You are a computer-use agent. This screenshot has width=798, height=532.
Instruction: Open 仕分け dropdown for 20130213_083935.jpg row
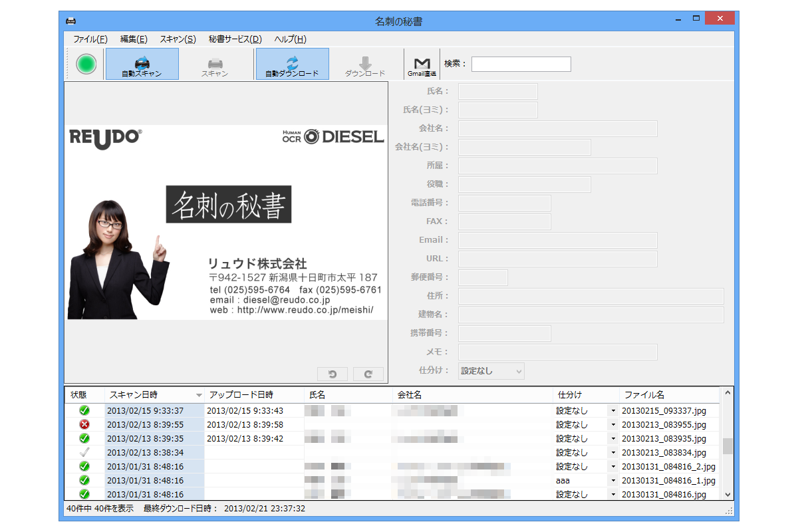pyautogui.click(x=613, y=438)
